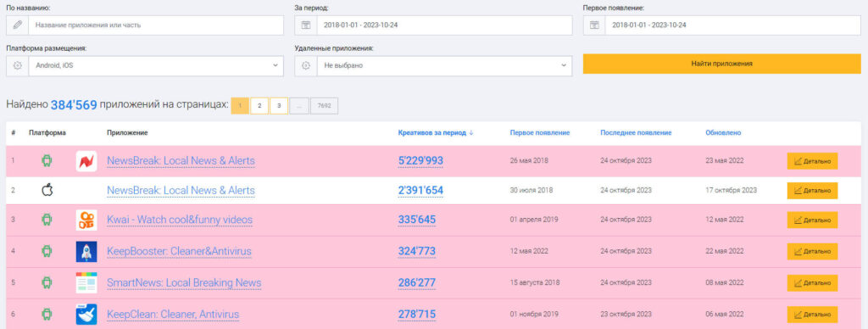The height and width of the screenshot is (329, 868).
Task: Click Android platform icon in row 1
Action: (x=47, y=160)
